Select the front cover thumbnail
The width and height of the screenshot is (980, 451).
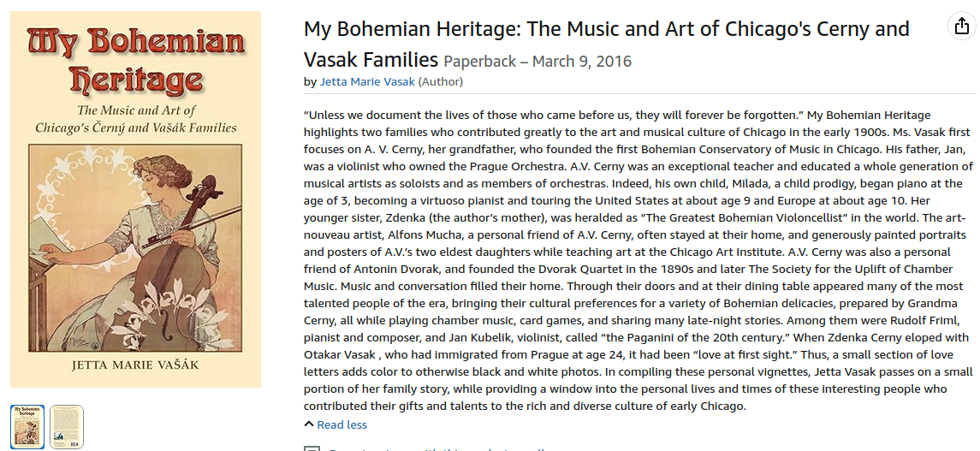pos(27,426)
